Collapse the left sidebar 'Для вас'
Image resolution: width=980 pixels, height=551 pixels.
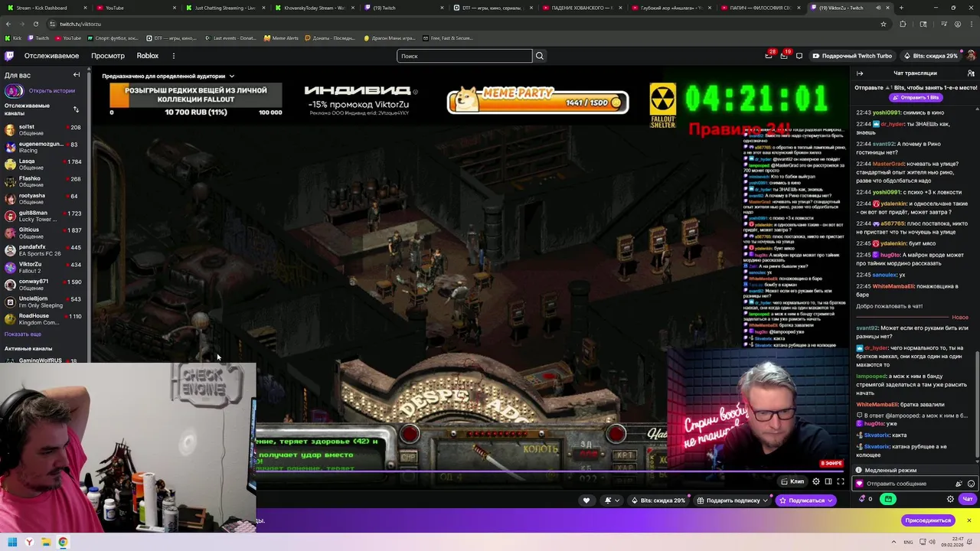[x=77, y=75]
